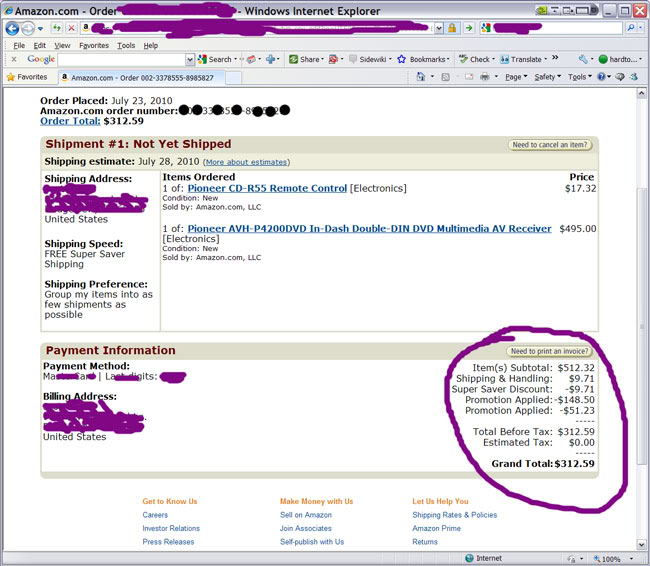Click the red Stop loading icon
650x566 pixels.
pyautogui.click(x=71, y=28)
